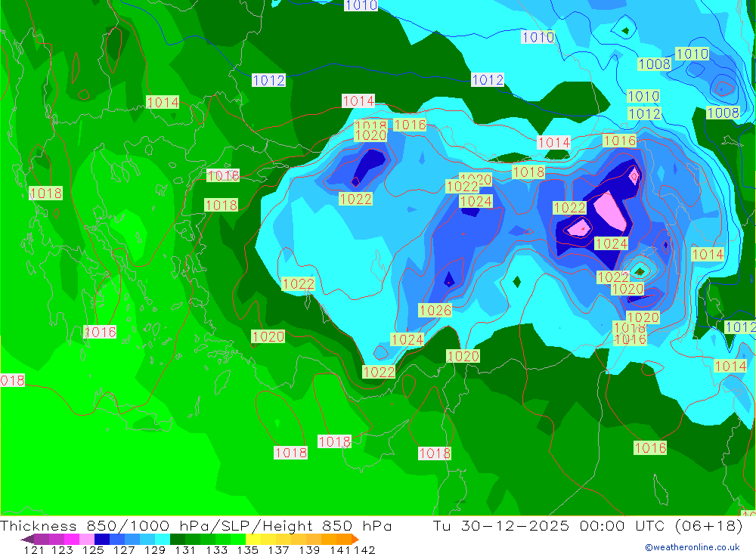Click the 1012 label cut at right edge
This screenshot has height=554, width=756.
[741, 327]
